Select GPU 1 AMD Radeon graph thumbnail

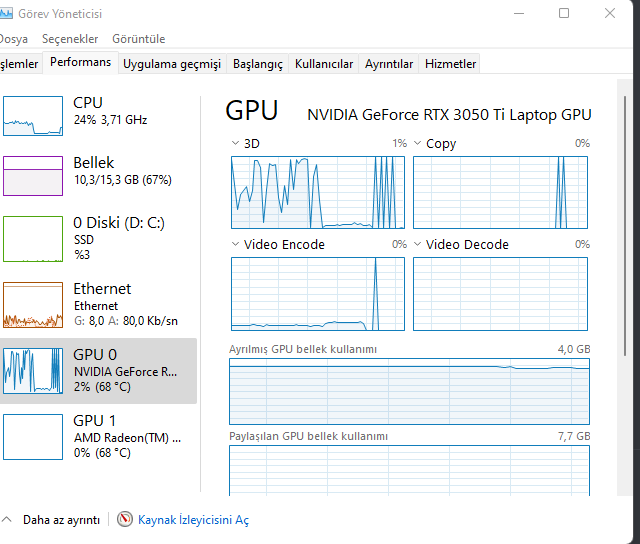(33, 436)
